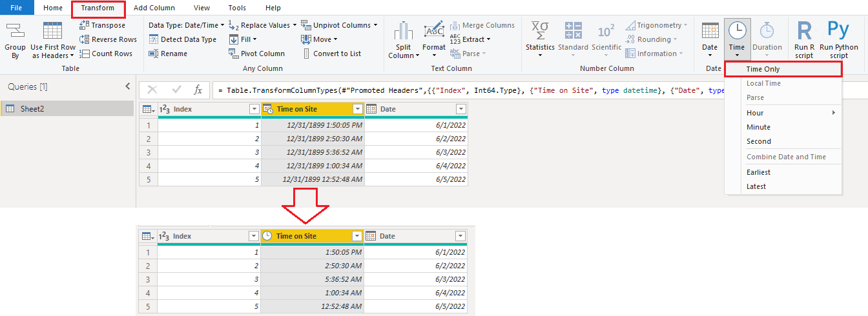Image resolution: width=868 pixels, height=316 pixels.
Task: Open the Standard number operations
Action: (573, 40)
